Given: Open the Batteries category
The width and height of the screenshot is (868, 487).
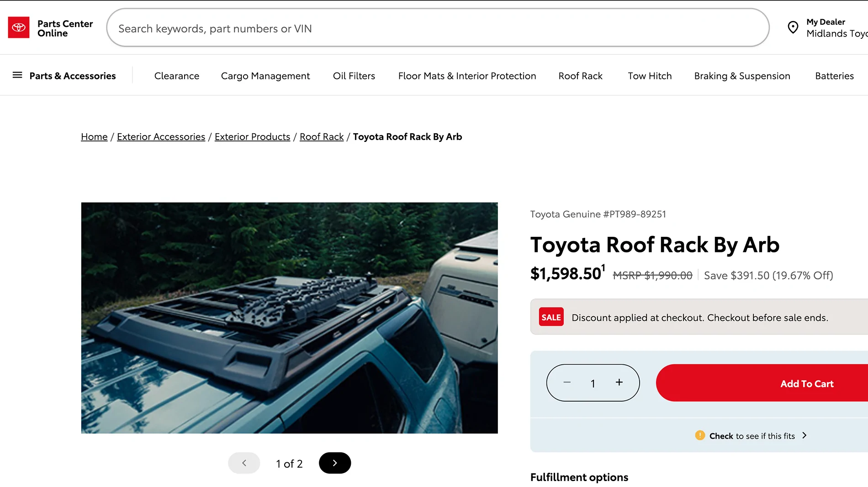Looking at the screenshot, I should pyautogui.click(x=834, y=76).
